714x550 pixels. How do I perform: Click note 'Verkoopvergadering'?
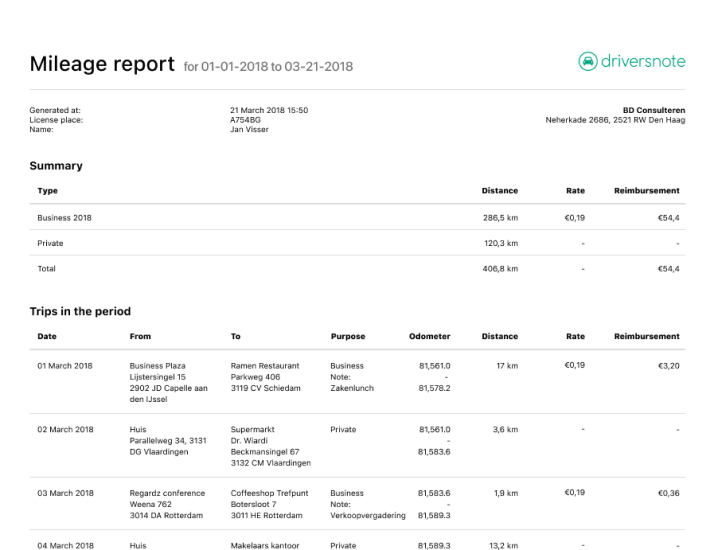pos(368,515)
